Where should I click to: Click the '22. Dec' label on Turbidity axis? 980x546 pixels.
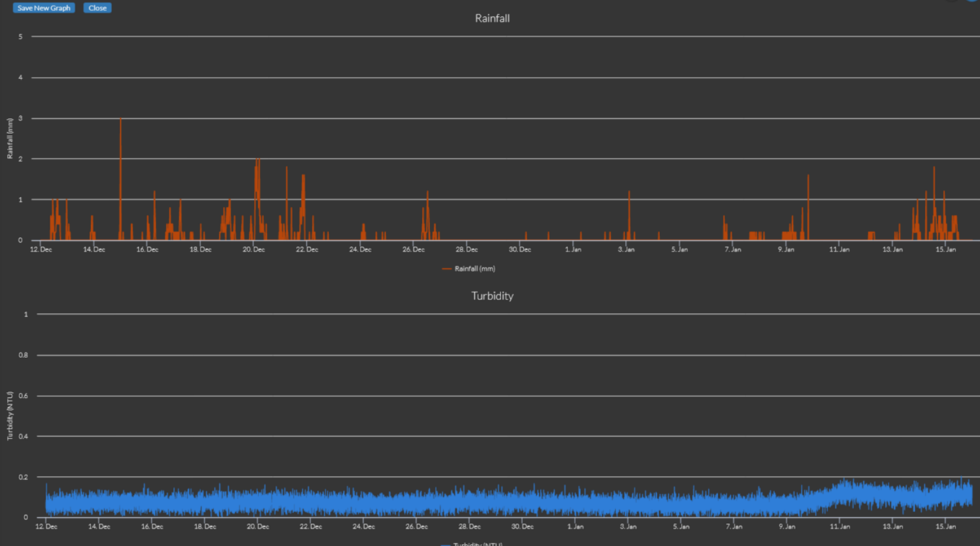[311, 526]
